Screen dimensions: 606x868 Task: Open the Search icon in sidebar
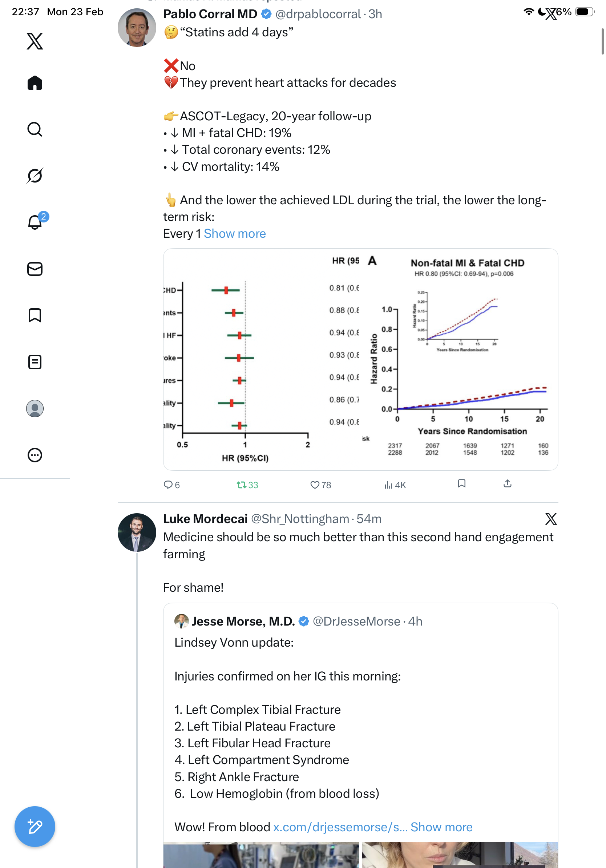click(35, 129)
